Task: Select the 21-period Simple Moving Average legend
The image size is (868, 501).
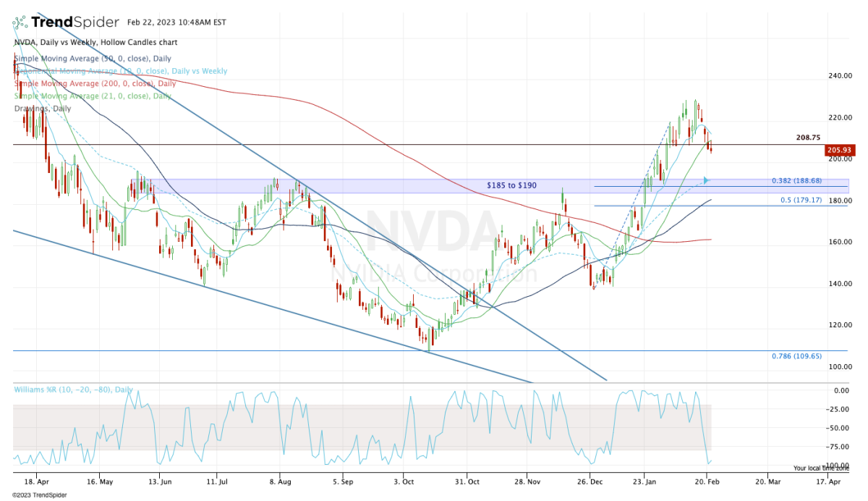Action: coord(93,96)
